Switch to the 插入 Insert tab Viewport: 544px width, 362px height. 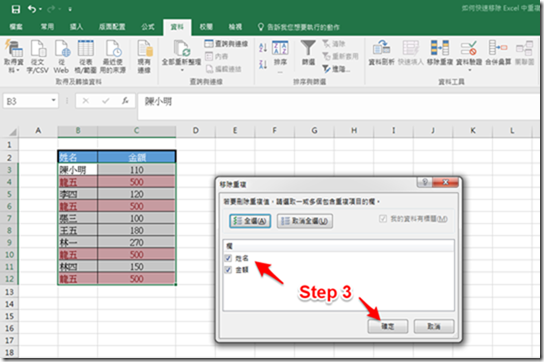tap(76, 27)
